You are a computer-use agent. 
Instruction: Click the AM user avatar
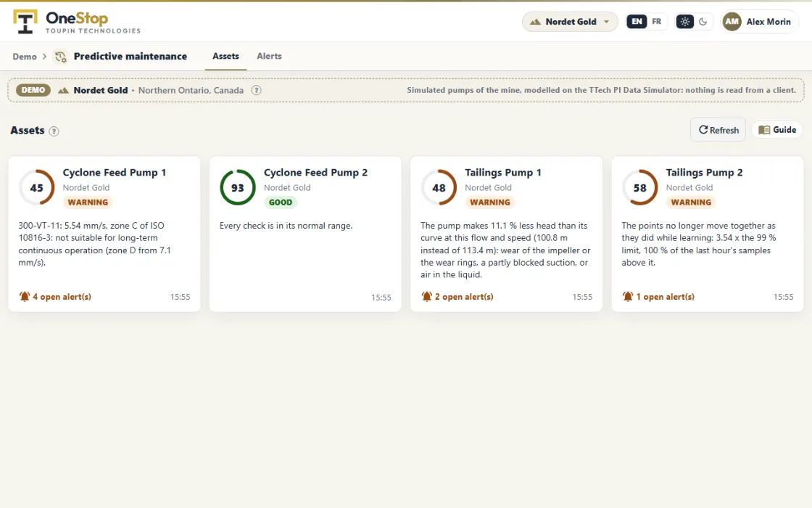732,22
